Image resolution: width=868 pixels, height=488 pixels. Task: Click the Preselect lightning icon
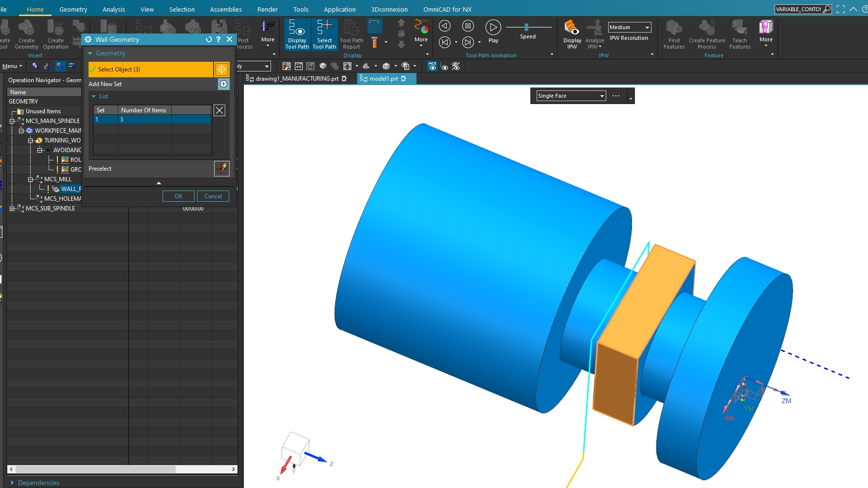click(x=221, y=169)
